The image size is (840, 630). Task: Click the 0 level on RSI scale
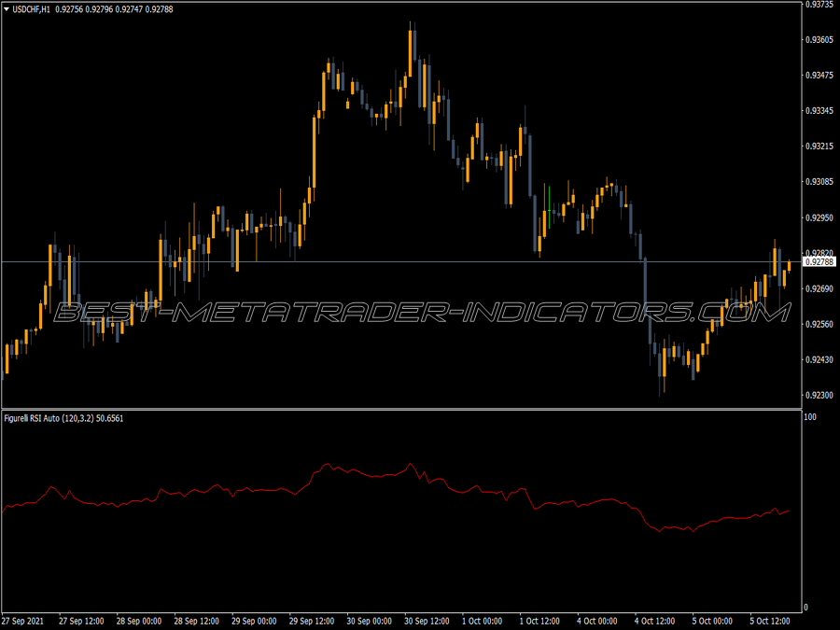click(x=806, y=607)
